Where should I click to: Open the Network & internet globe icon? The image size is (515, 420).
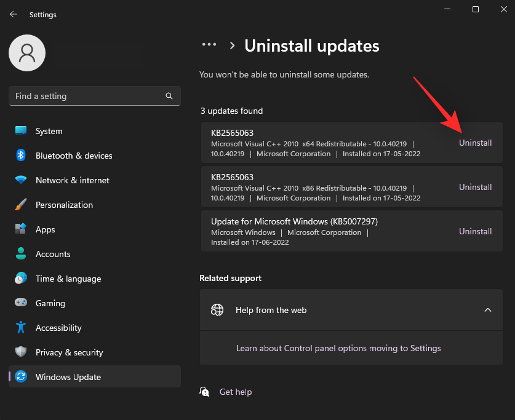click(20, 180)
